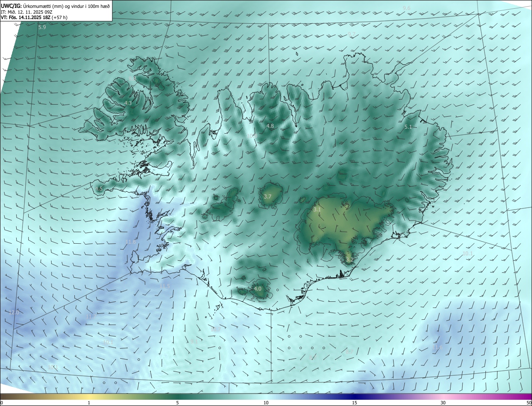Click the "3.1" value on Vatnajökull
Image resolution: width=532 pixels, height=406 pixels.
[x=317, y=210]
